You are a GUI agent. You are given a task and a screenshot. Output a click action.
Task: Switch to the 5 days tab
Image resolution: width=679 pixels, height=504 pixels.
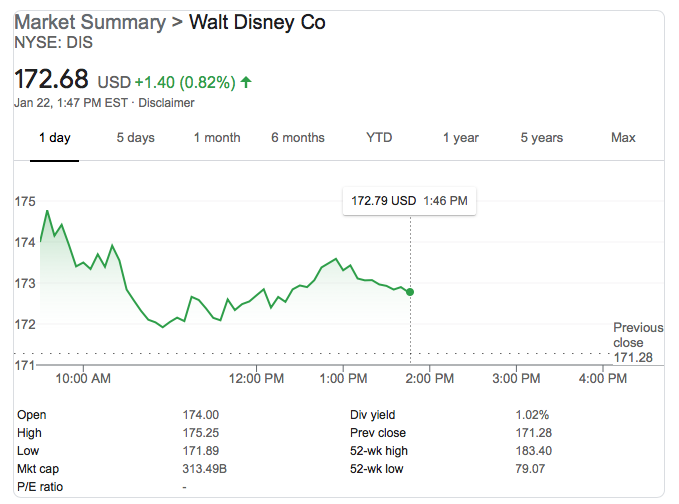click(135, 138)
